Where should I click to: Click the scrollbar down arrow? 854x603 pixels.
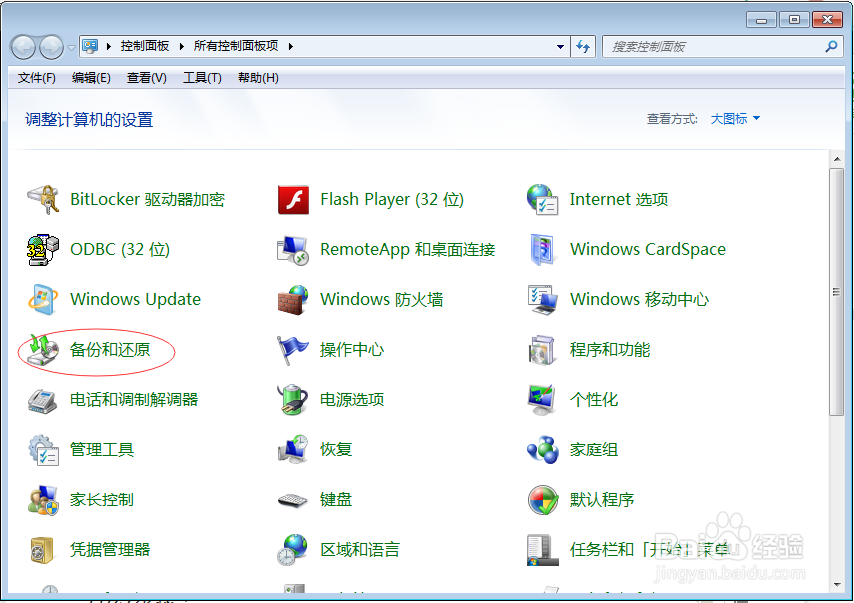click(x=837, y=585)
